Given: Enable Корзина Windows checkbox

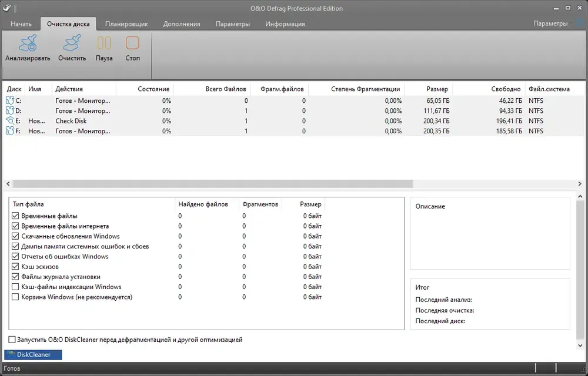Looking at the screenshot, I should pos(15,297).
